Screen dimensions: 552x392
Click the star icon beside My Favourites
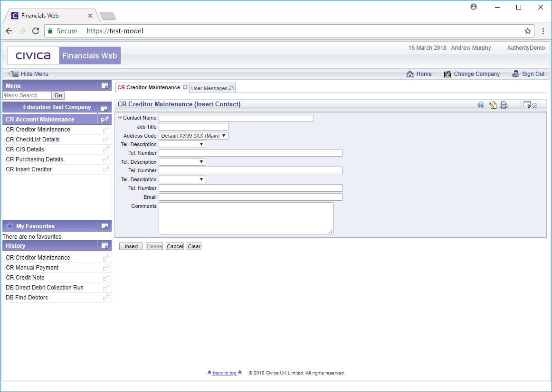tap(10, 226)
